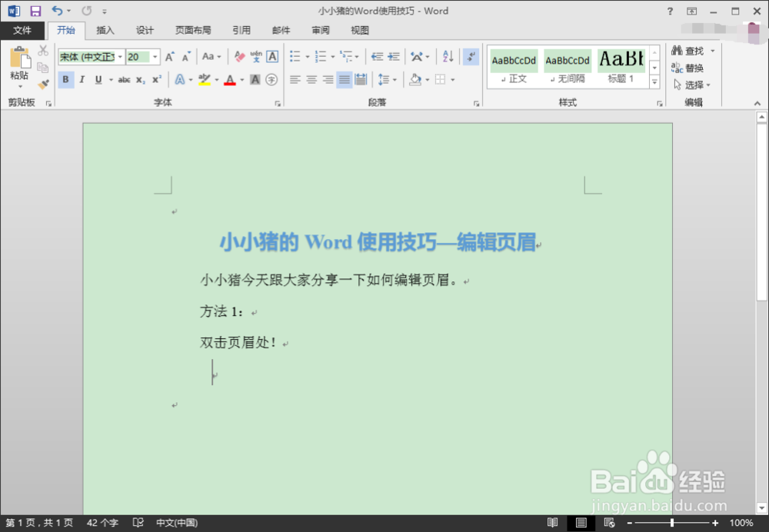Click the 查找 (Find) button

[688, 51]
